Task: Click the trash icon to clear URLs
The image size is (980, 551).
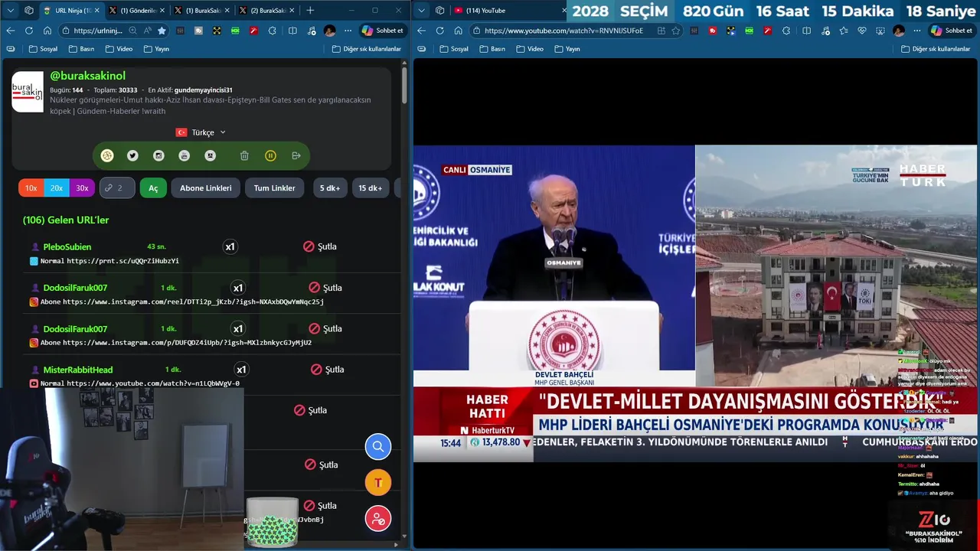Action: coord(244,155)
